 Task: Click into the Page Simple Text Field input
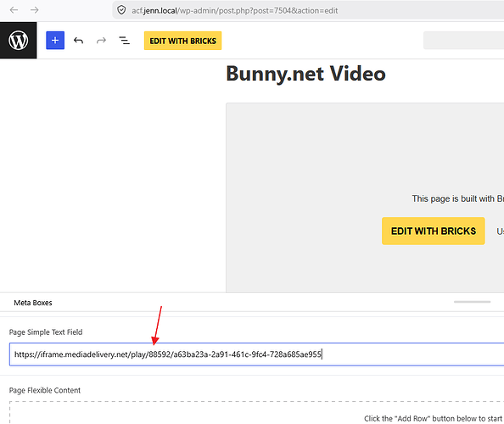point(256,354)
